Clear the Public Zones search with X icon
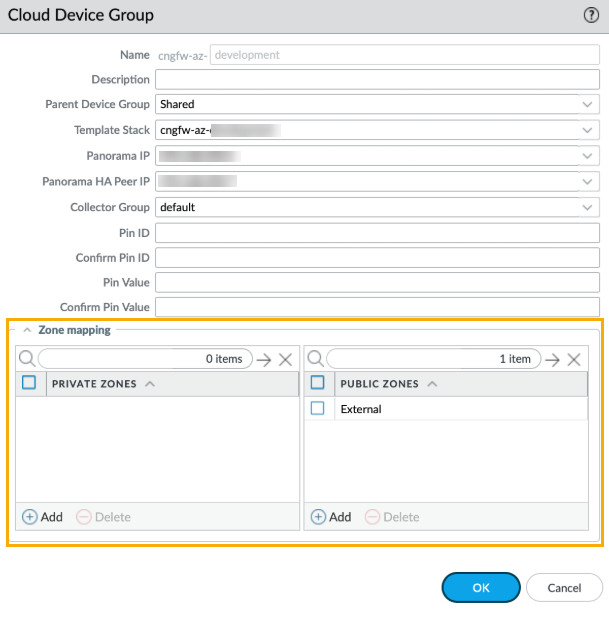This screenshot has height=617, width=609. 574,360
